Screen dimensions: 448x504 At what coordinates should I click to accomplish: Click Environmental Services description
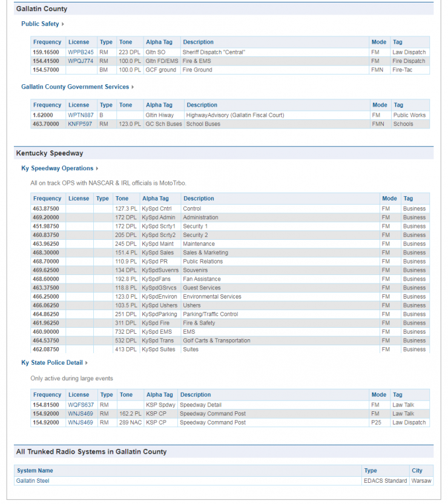212,297
